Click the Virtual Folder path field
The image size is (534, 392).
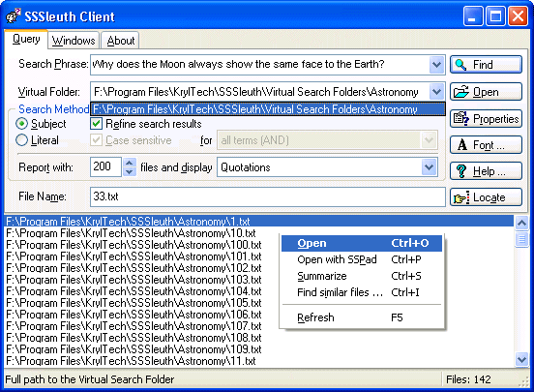click(x=260, y=91)
